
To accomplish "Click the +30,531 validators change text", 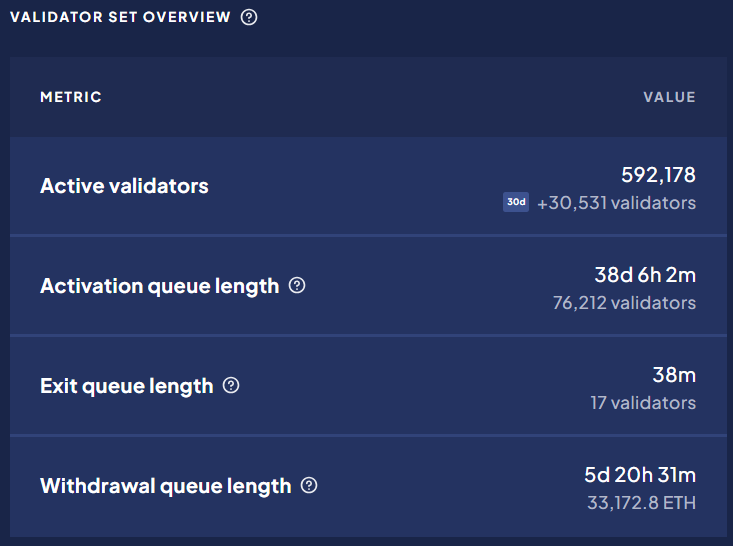I will [x=617, y=203].
